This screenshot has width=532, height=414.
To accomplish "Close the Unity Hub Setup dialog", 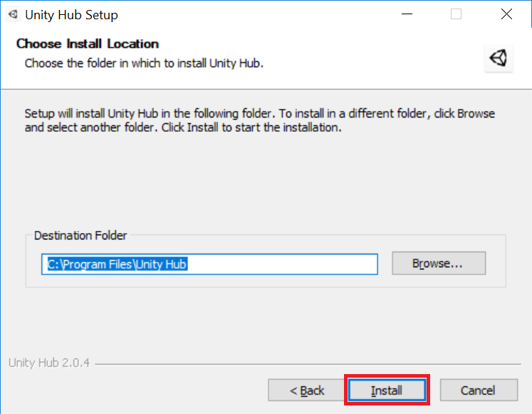I will point(506,14).
